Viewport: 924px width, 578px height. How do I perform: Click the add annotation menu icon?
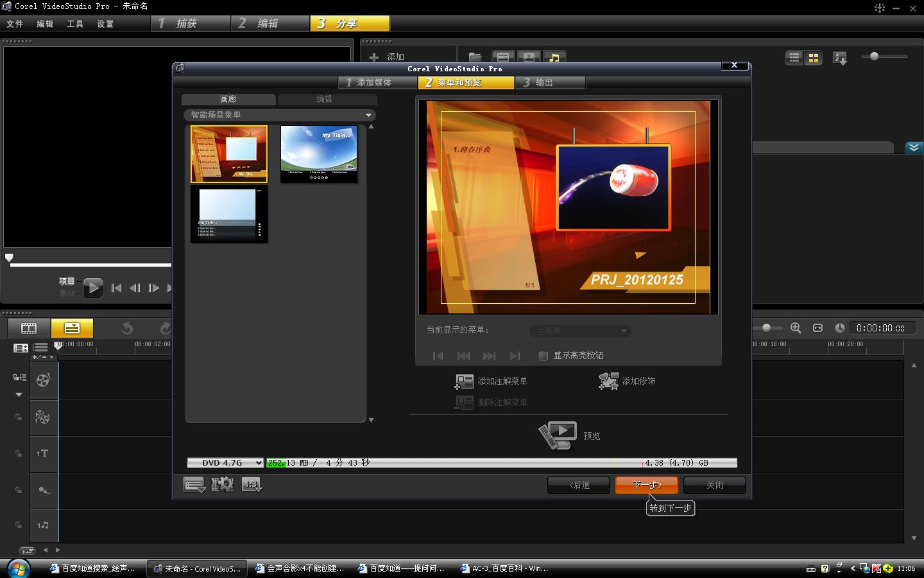click(x=464, y=381)
